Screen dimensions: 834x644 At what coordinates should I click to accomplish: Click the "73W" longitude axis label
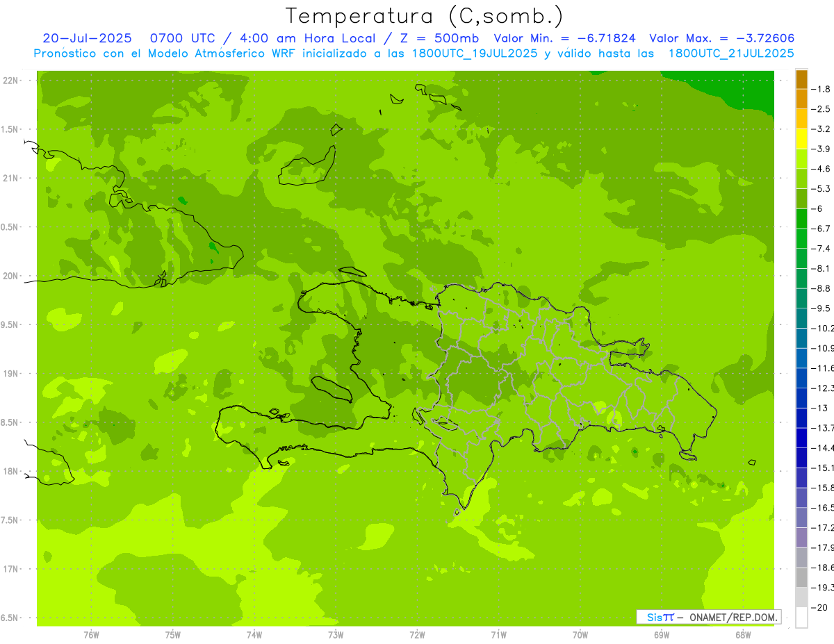point(336,634)
